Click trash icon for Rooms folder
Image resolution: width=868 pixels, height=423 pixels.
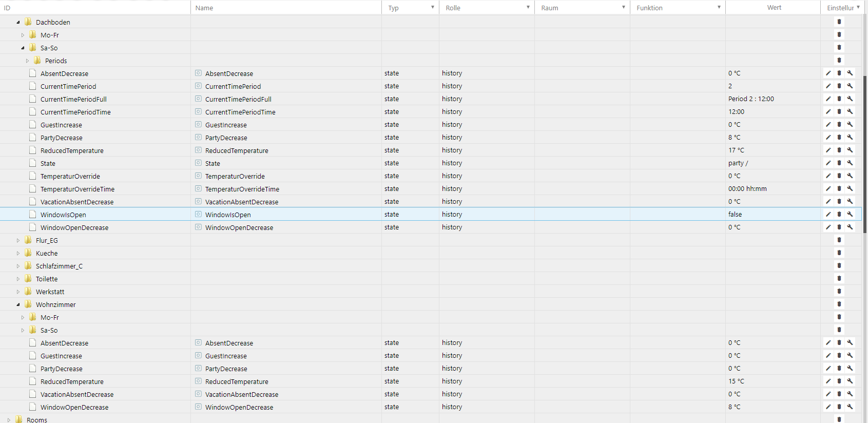pos(839,419)
